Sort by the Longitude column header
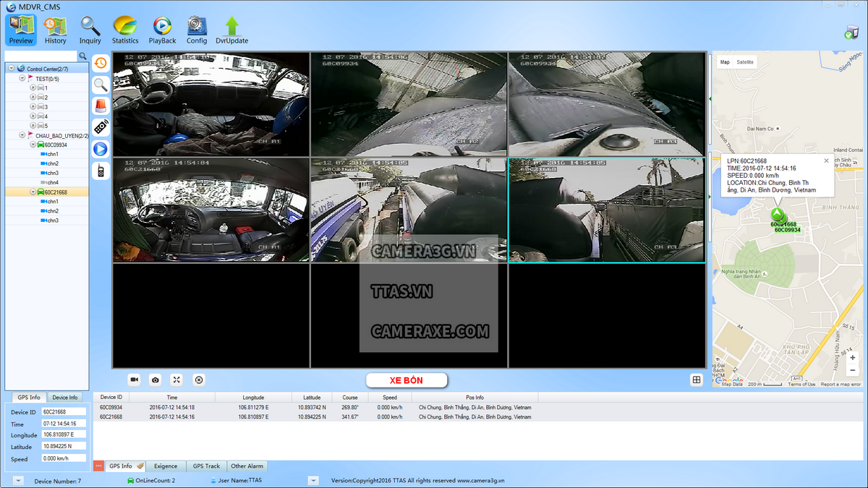The image size is (868, 488). point(254,398)
